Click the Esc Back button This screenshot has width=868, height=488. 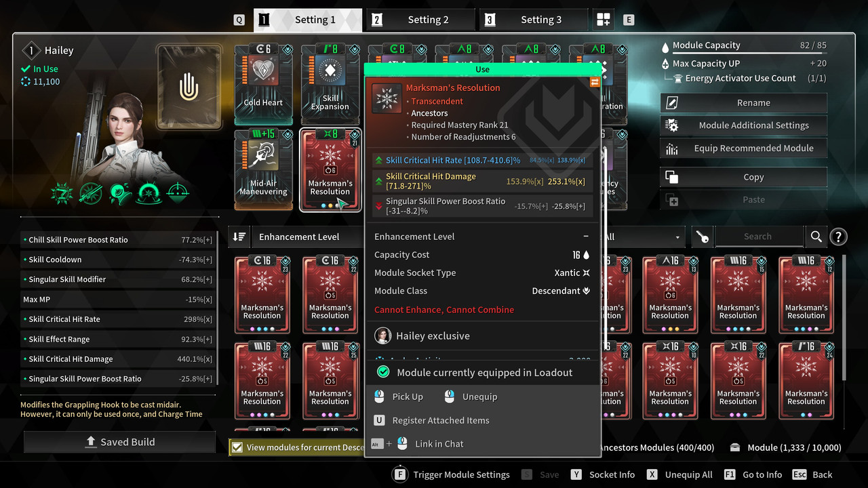pos(812,474)
